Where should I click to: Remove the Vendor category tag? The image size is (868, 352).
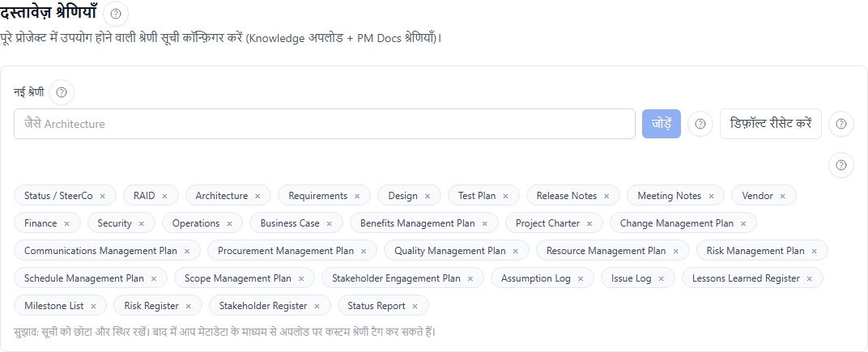tap(783, 196)
